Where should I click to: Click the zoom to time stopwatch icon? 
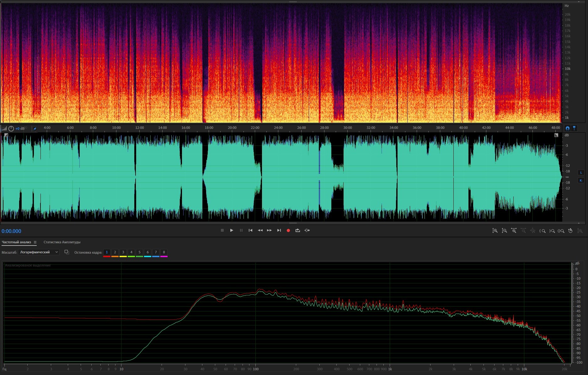(570, 231)
